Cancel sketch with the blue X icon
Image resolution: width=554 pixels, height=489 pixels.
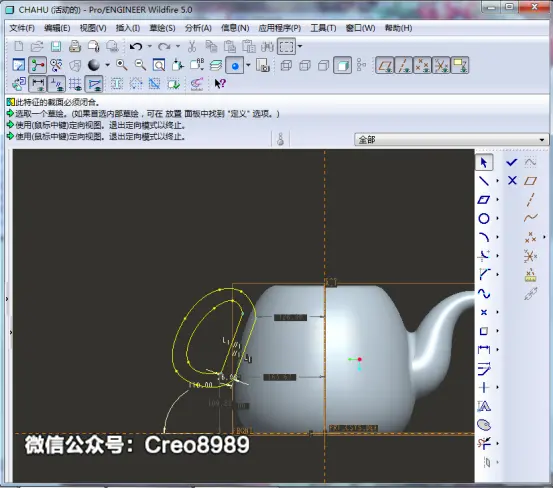pos(512,181)
